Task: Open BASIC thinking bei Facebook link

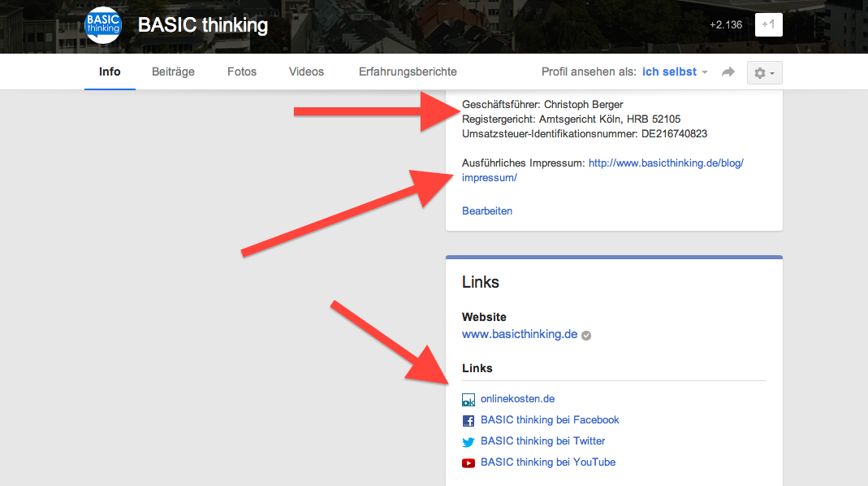Action: pyautogui.click(x=550, y=419)
